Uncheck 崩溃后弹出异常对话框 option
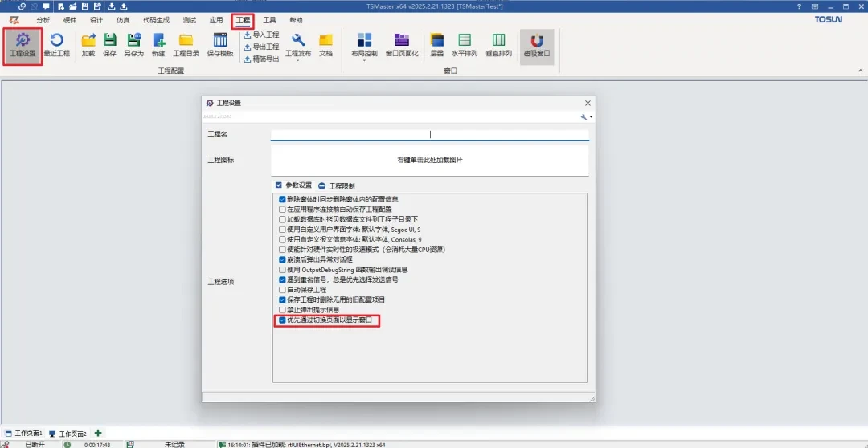This screenshot has width=868, height=448. coord(282,259)
